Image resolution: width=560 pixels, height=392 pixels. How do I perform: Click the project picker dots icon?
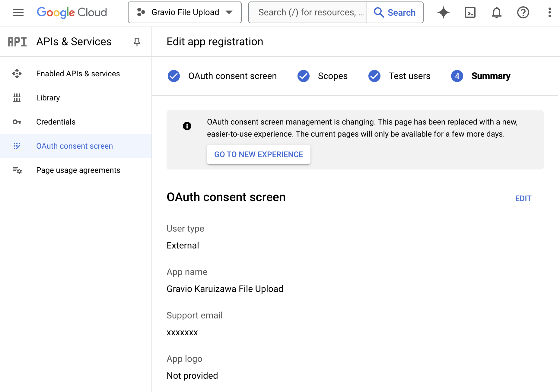[141, 12]
